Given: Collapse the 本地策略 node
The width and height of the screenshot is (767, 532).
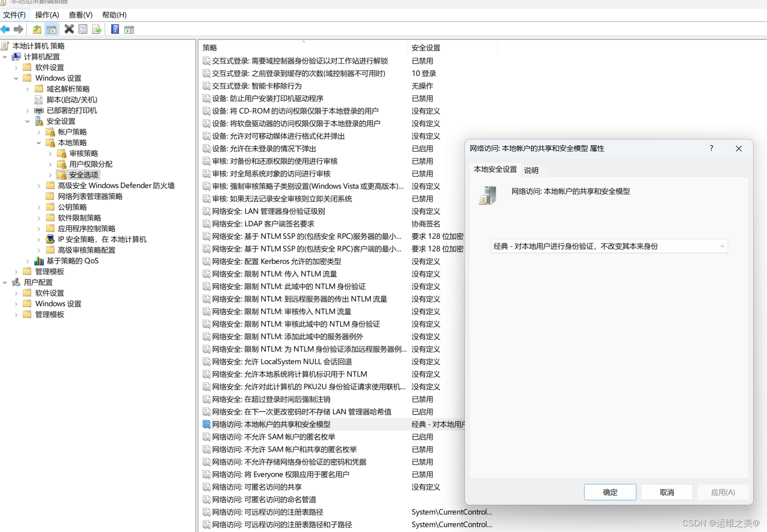Looking at the screenshot, I should click(39, 143).
